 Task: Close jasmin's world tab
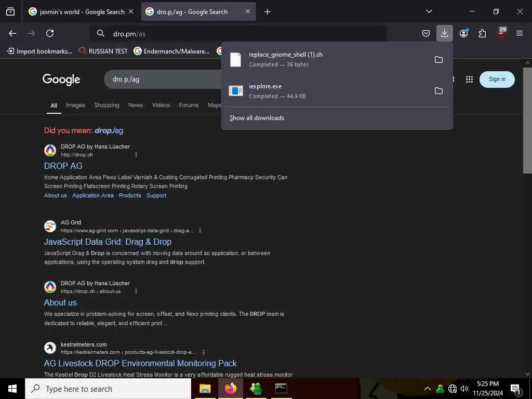point(131,12)
